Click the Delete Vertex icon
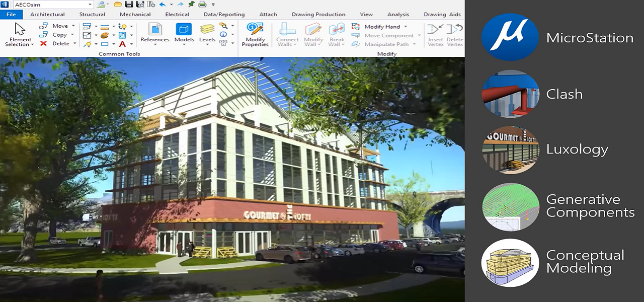The height and width of the screenshot is (302, 644). 455,29
